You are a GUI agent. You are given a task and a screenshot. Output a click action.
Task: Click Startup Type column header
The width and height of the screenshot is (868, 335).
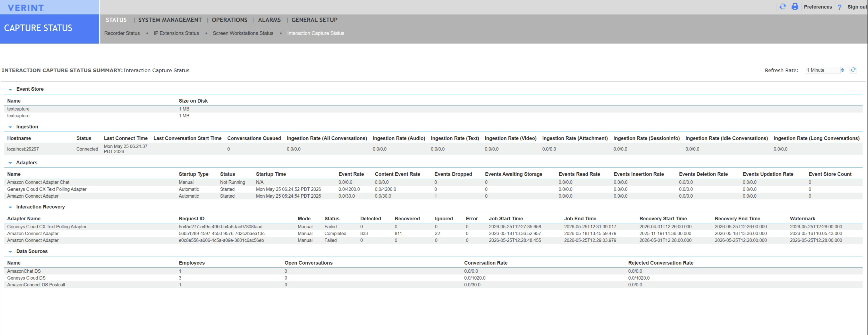[193, 174]
